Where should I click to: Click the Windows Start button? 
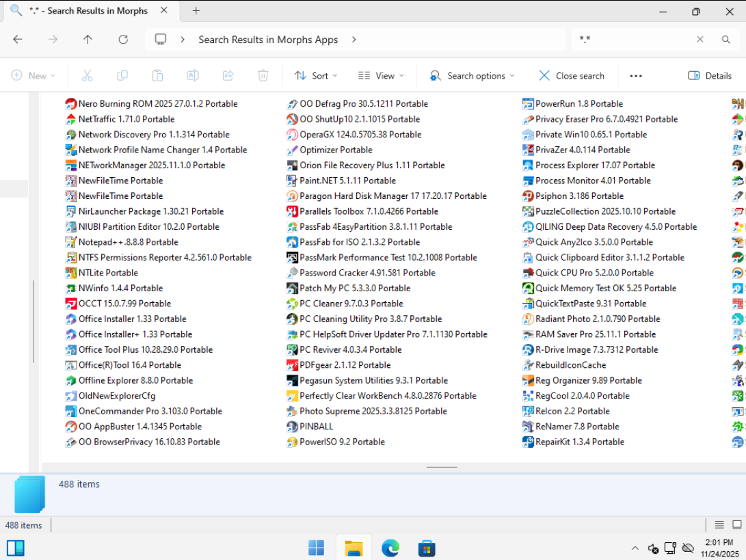(x=316, y=548)
